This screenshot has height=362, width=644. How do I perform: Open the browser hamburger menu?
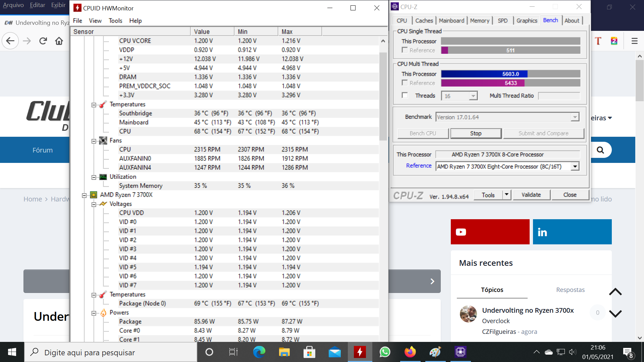pos(634,41)
